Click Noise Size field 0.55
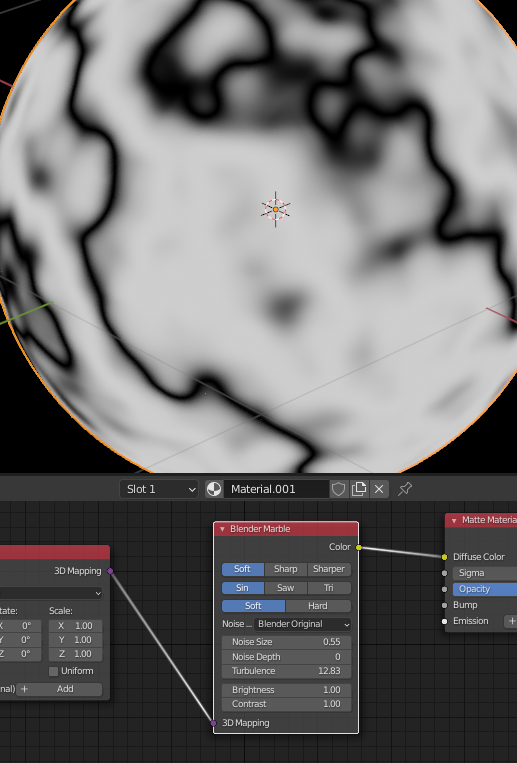Screen dimensions: 517x763 click(x=286, y=642)
